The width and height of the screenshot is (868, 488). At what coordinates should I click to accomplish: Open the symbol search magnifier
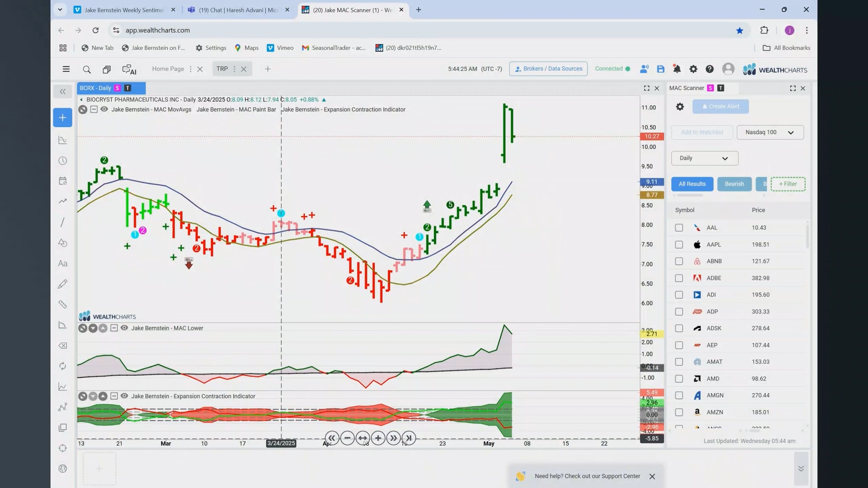click(x=87, y=69)
